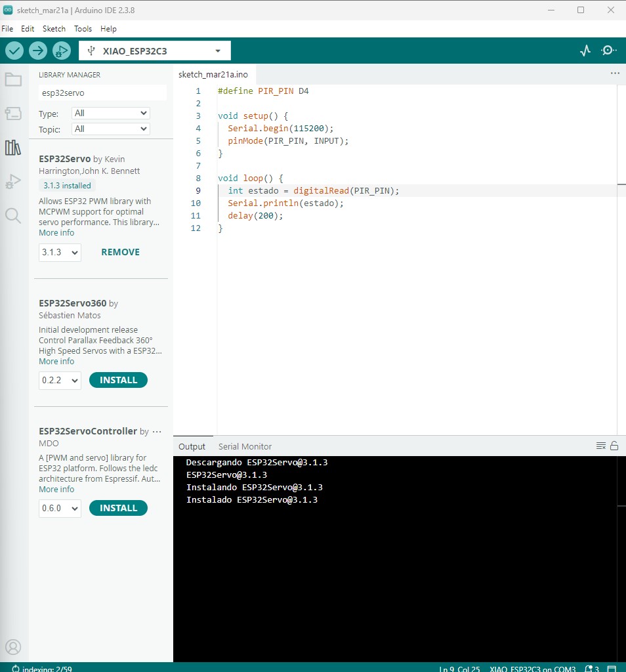Open the Serial Monitor magnifier icon in the toolbar

pyautogui.click(x=608, y=51)
